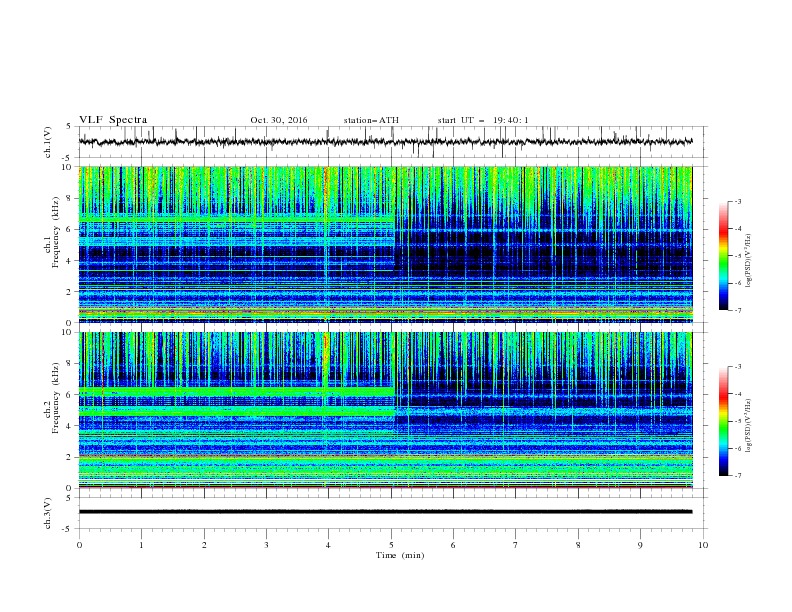The height and width of the screenshot is (612, 792).
Task: Click the date "Oct. 30, 2016"
Action: (x=279, y=120)
